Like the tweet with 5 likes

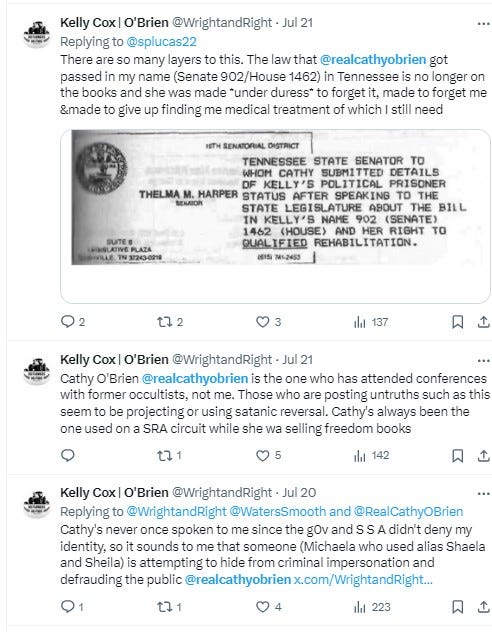coord(268,455)
